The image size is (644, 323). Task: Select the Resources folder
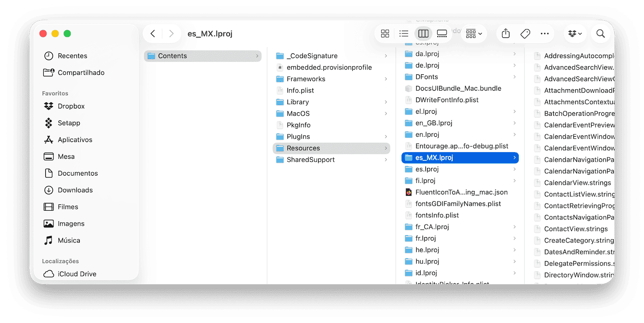pyautogui.click(x=332, y=148)
